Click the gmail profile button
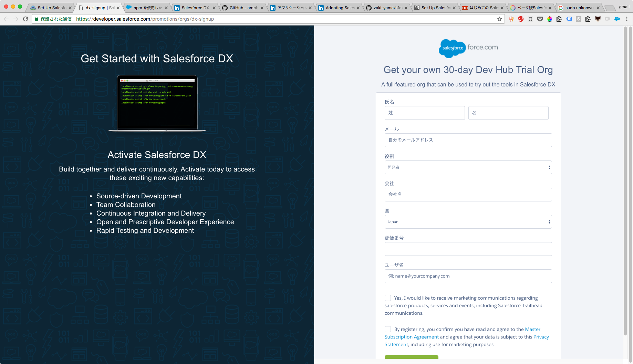Screen dimensions: 633x364 pos(624,7)
